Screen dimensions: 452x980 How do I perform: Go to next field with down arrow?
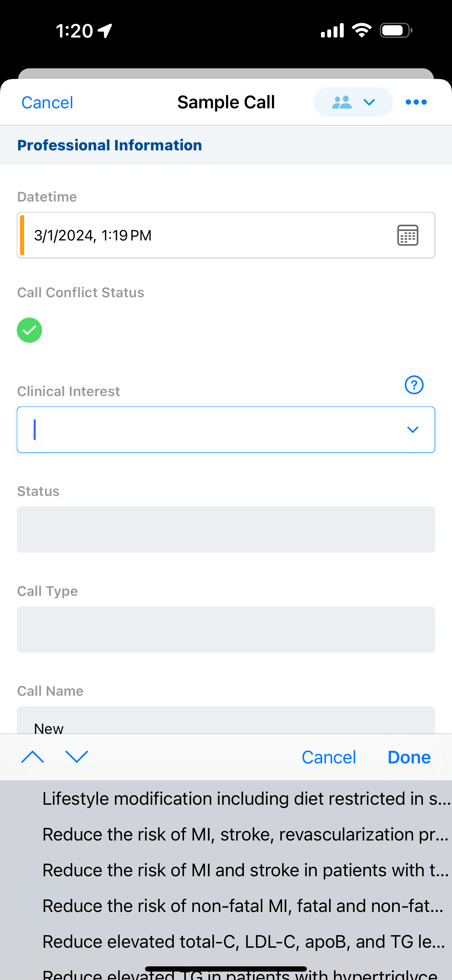[76, 757]
